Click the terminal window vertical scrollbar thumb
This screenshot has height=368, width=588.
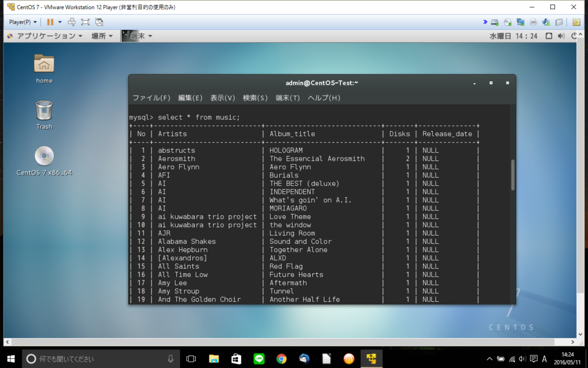(513, 175)
